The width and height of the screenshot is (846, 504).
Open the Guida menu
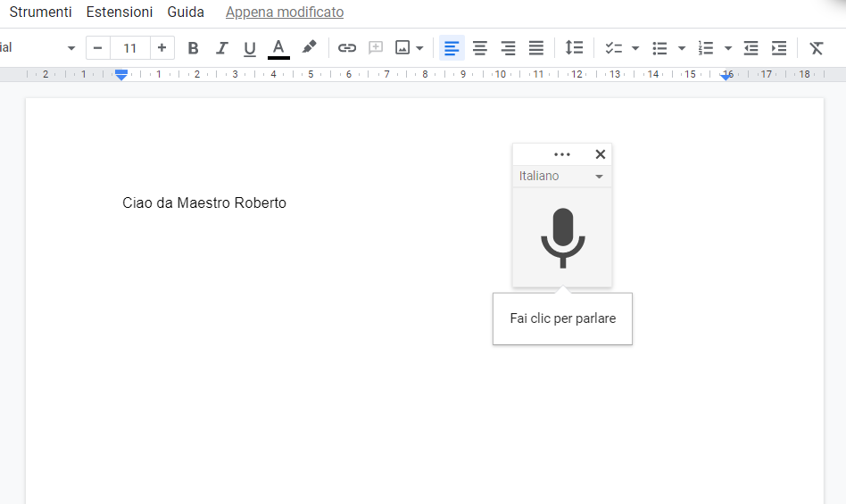click(186, 12)
